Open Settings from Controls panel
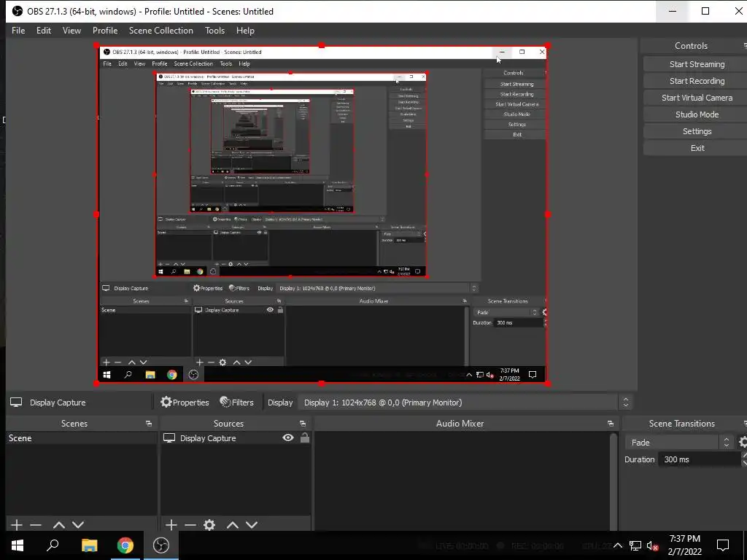Viewport: 747px width, 560px height. [697, 131]
